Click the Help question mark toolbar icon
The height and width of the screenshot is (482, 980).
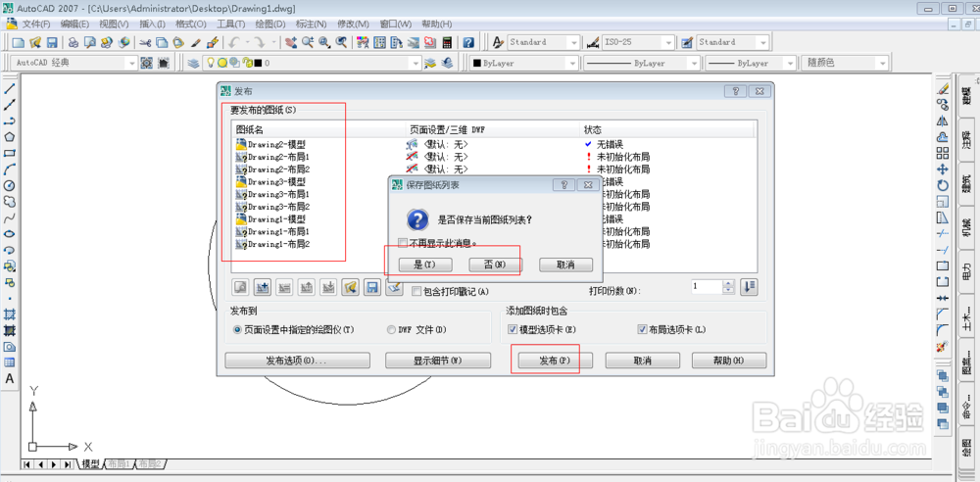point(468,42)
